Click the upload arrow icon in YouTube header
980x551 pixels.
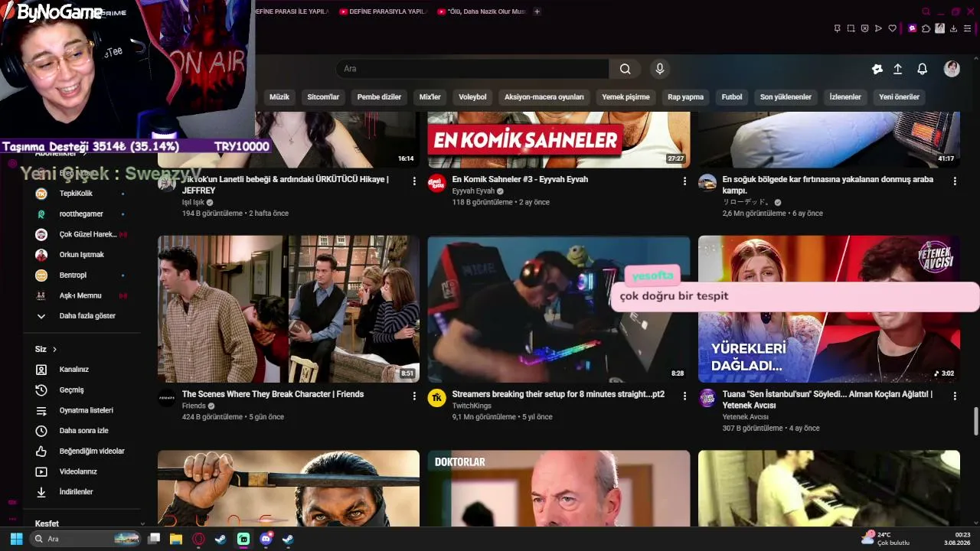(x=898, y=69)
